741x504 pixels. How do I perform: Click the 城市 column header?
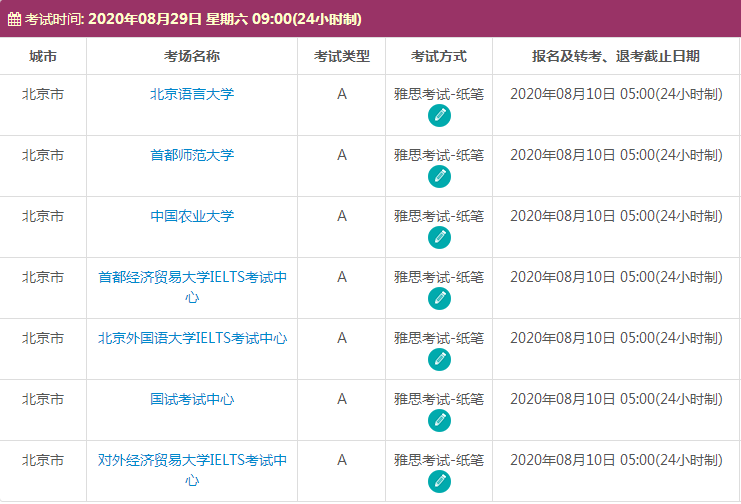[x=43, y=56]
